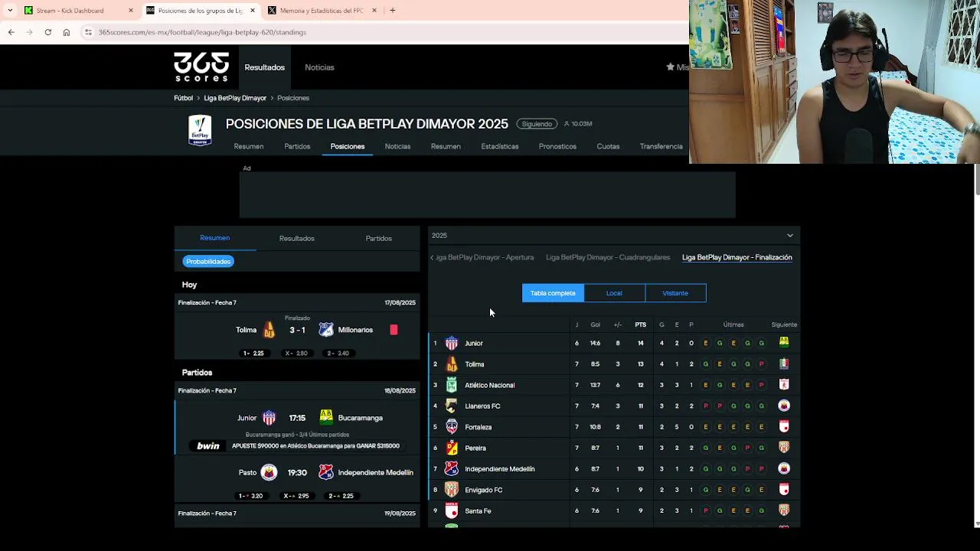Click the bwin APUESTE $90000 betting banner

(x=298, y=446)
